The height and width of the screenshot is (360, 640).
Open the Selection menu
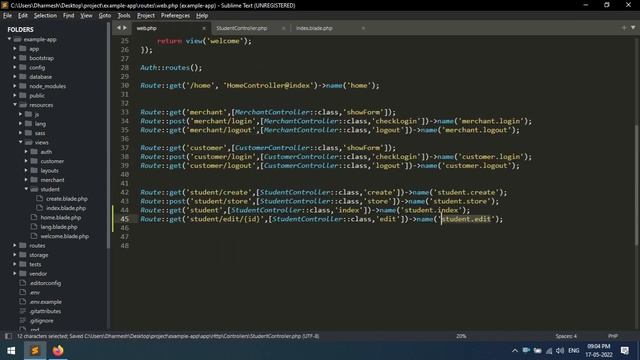click(45, 16)
